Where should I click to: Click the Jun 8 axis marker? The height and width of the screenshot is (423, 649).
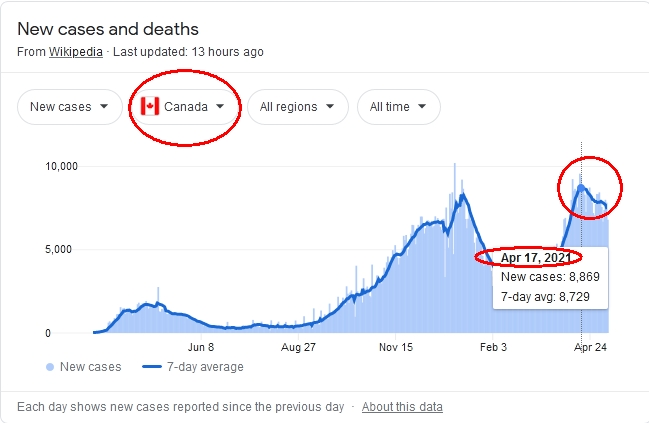click(201, 347)
